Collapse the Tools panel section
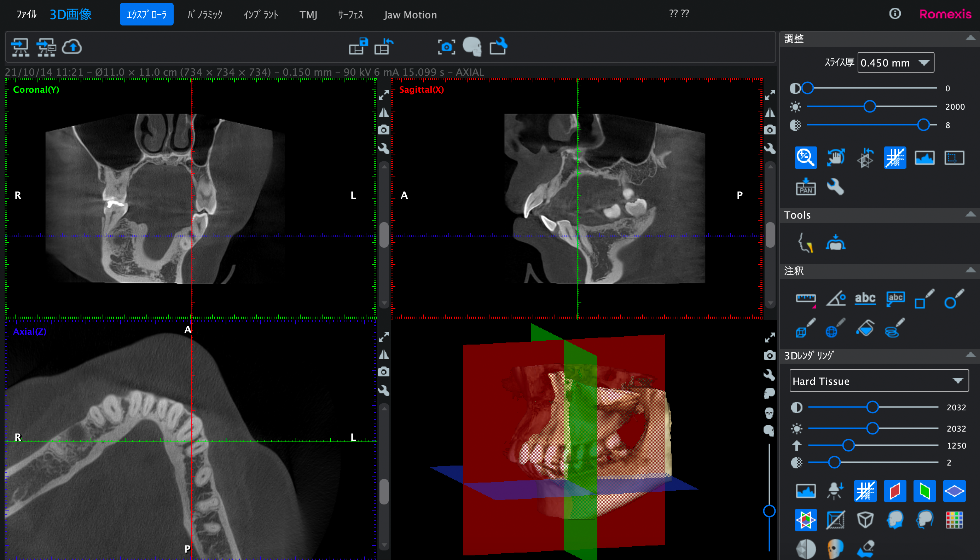 point(970,214)
